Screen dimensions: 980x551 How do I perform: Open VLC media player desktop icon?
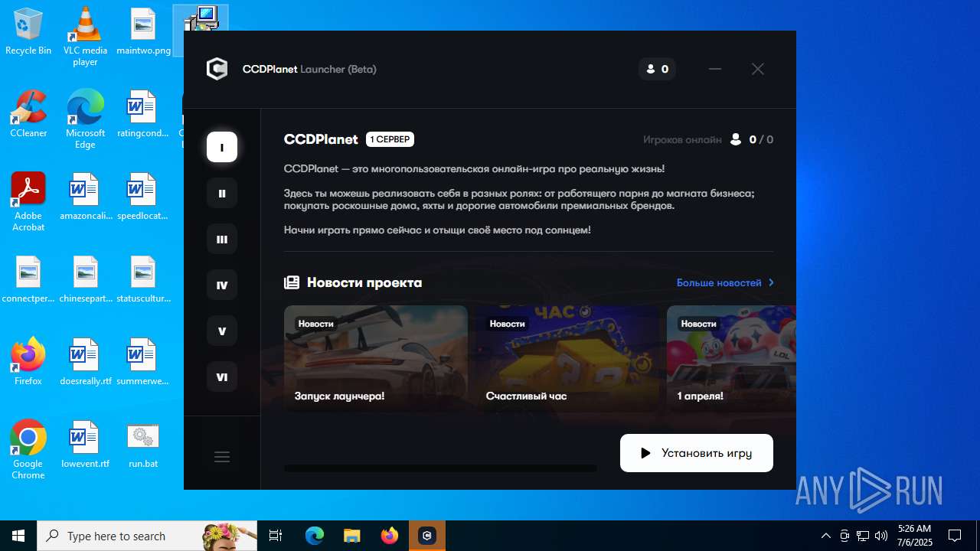(85, 37)
